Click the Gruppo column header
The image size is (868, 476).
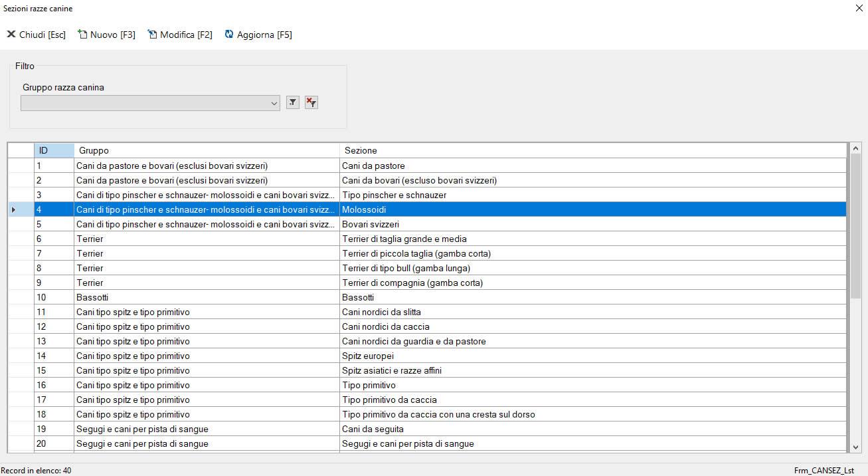tap(206, 150)
